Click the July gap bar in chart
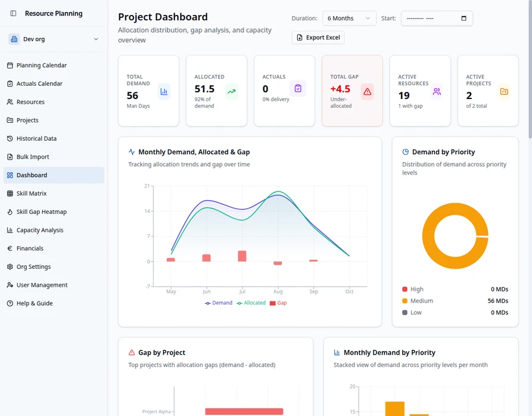 click(242, 256)
